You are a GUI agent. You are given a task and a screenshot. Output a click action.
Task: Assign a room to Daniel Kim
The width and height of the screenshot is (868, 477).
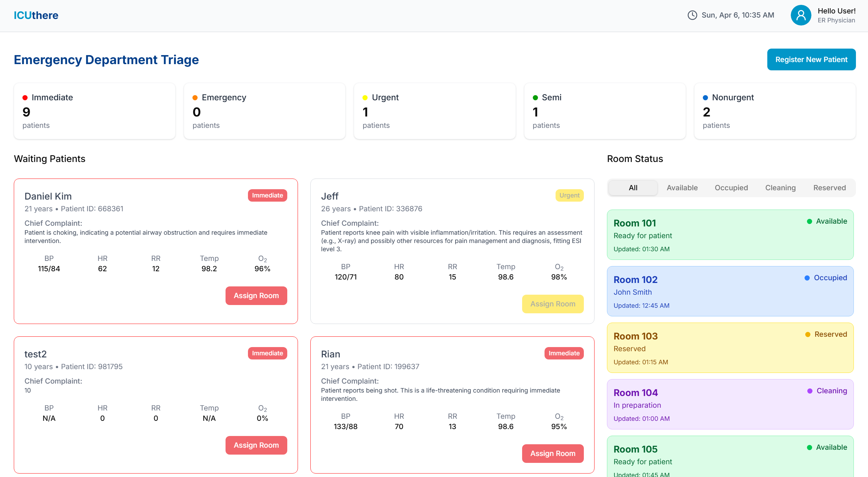pos(256,296)
